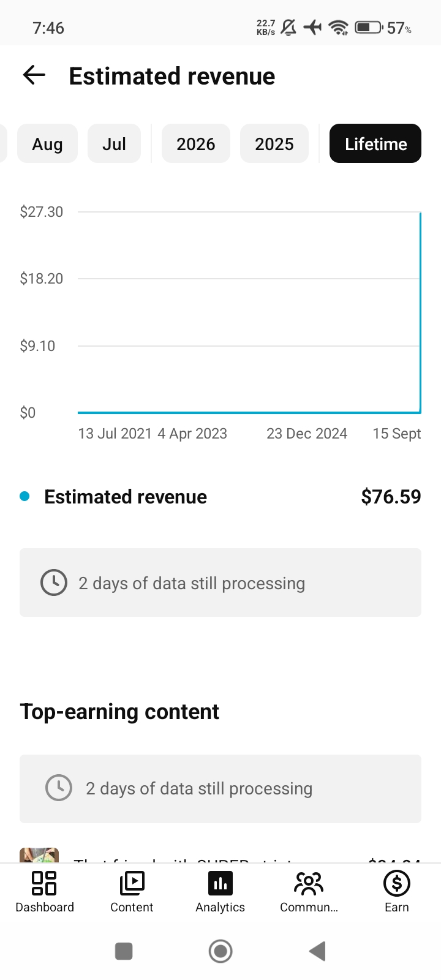The width and height of the screenshot is (441, 980).
Task: Select the Jul time range chip
Action: [x=114, y=143]
